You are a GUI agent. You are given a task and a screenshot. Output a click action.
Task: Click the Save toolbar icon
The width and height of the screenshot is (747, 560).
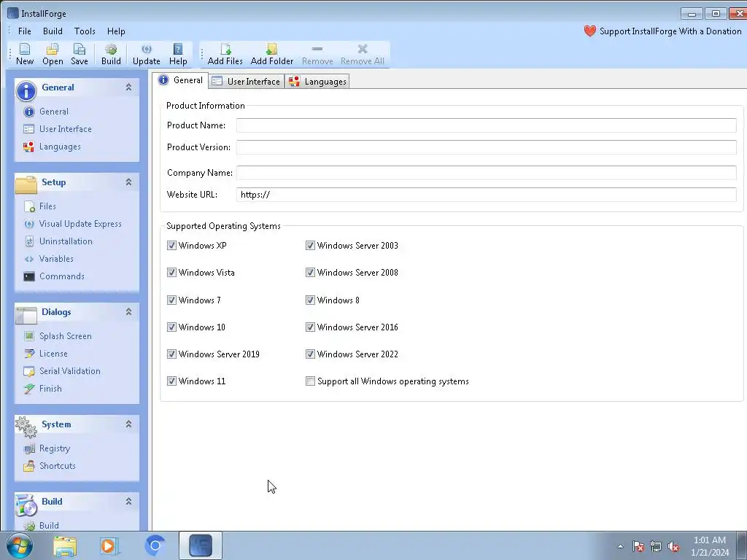(x=79, y=54)
